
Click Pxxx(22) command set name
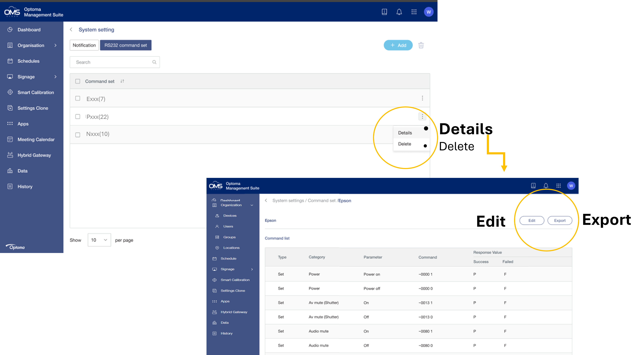pyautogui.click(x=98, y=117)
